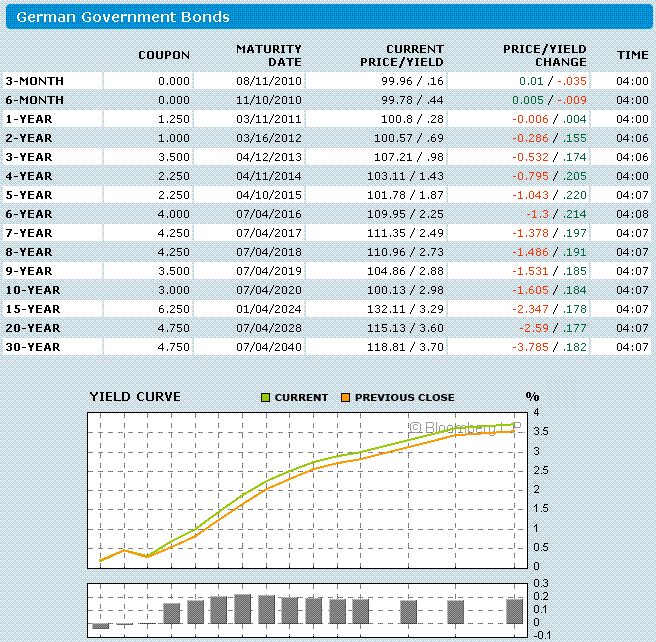
Task: Click the COUPON column header
Action: [x=164, y=55]
